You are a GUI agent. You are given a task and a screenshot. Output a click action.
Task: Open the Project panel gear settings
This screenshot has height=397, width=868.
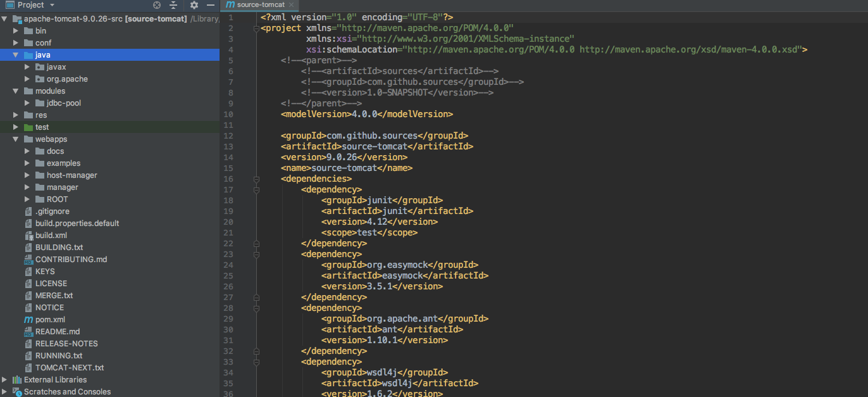[x=194, y=5]
